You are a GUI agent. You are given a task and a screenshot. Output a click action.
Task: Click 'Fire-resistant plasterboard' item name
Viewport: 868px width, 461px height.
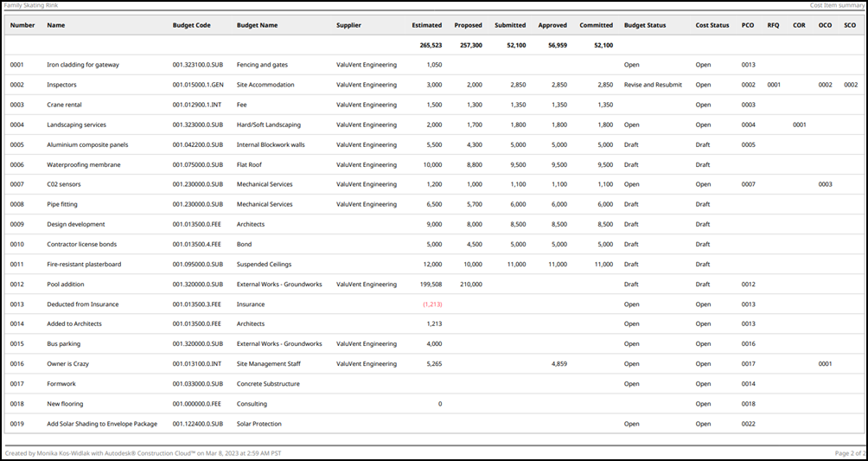click(84, 265)
